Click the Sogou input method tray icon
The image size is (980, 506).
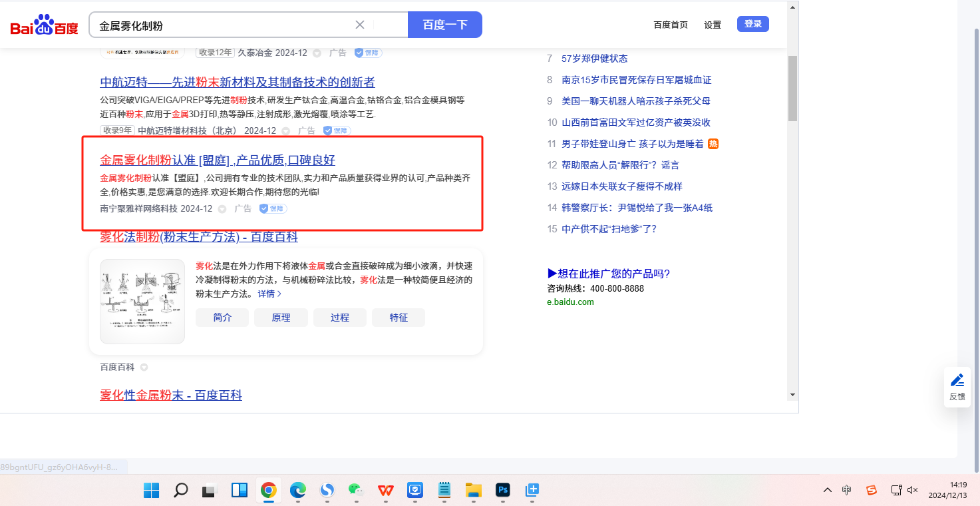point(871,490)
